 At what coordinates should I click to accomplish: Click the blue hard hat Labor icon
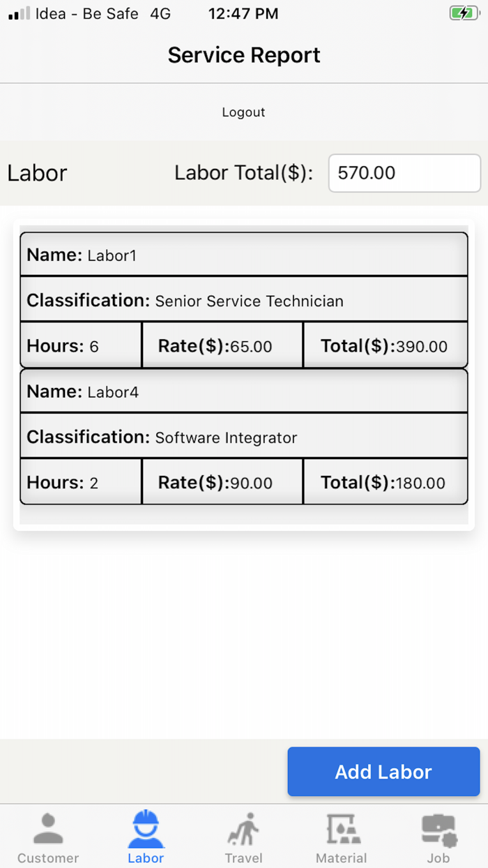click(146, 827)
